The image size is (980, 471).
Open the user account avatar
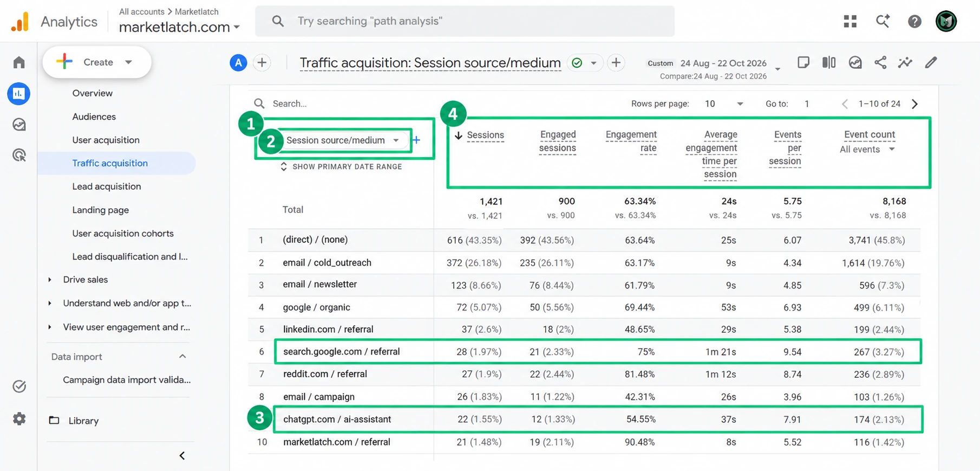coord(946,21)
